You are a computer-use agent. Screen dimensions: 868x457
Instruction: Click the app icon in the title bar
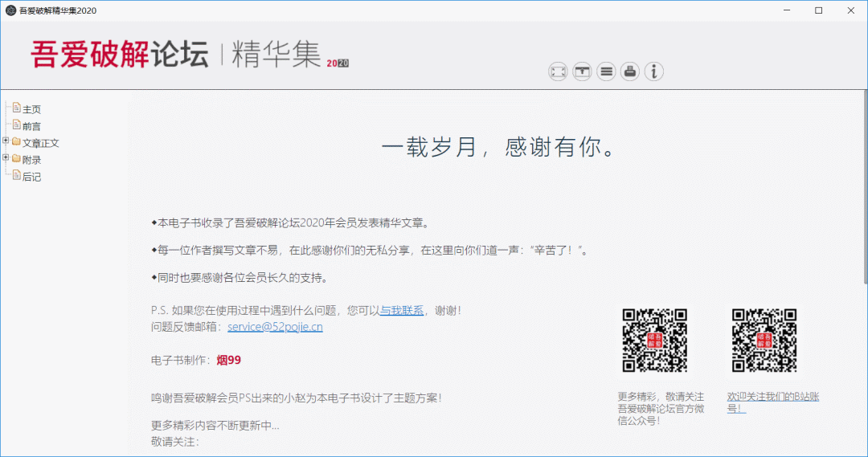point(10,10)
